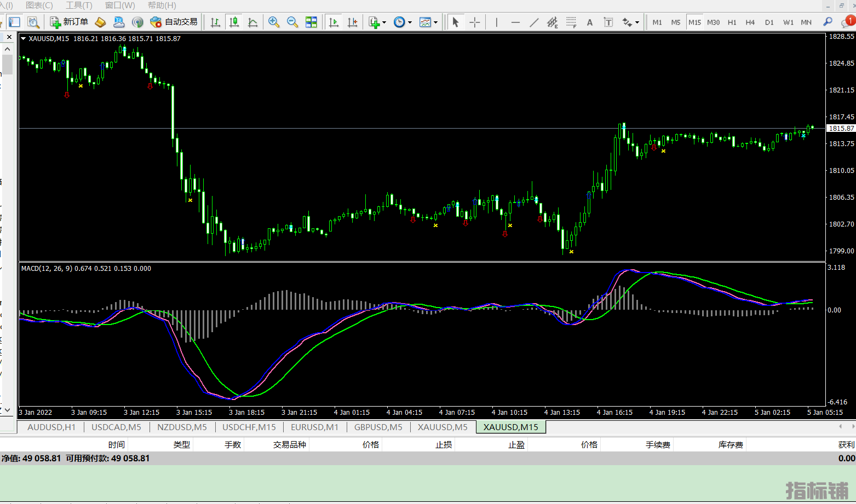The image size is (856, 504).
Task: Switch to MN timeframe
Action: [x=806, y=22]
